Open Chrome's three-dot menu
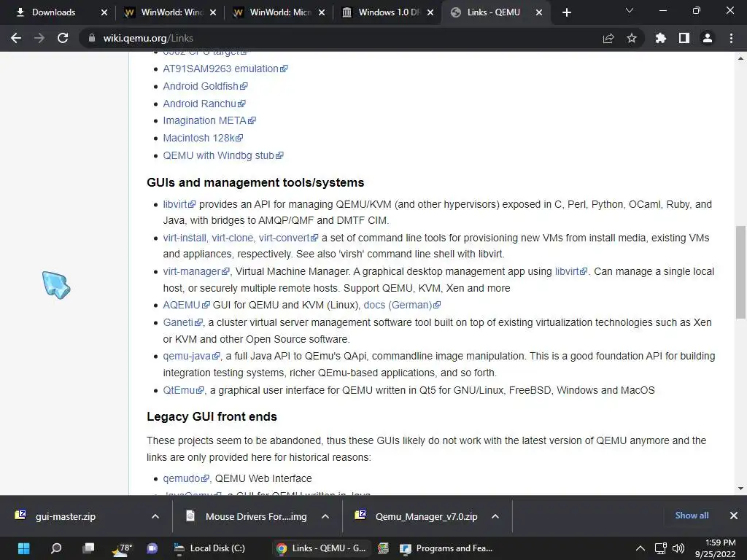The width and height of the screenshot is (747, 560). pos(731,38)
